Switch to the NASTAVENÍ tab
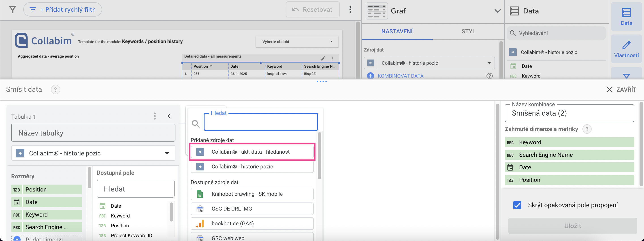This screenshot has height=241, width=644. click(x=397, y=32)
